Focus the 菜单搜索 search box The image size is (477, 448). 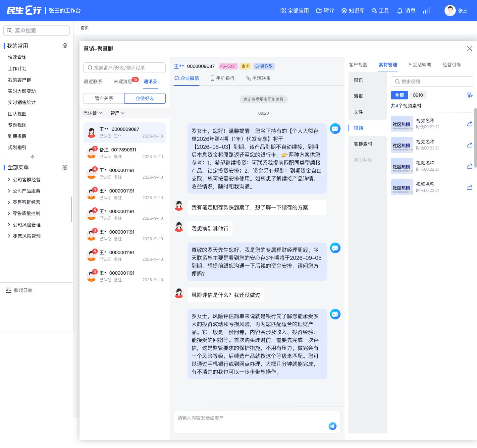click(x=36, y=30)
